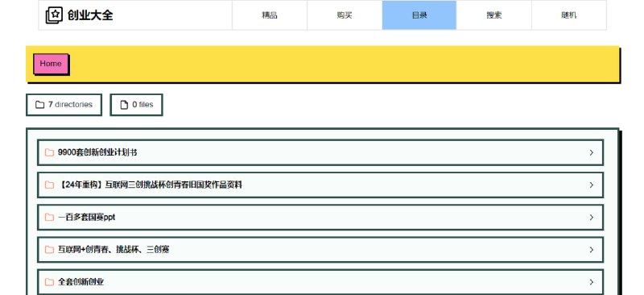Click the file icon beside 0 files
The image size is (644, 295).
[124, 105]
